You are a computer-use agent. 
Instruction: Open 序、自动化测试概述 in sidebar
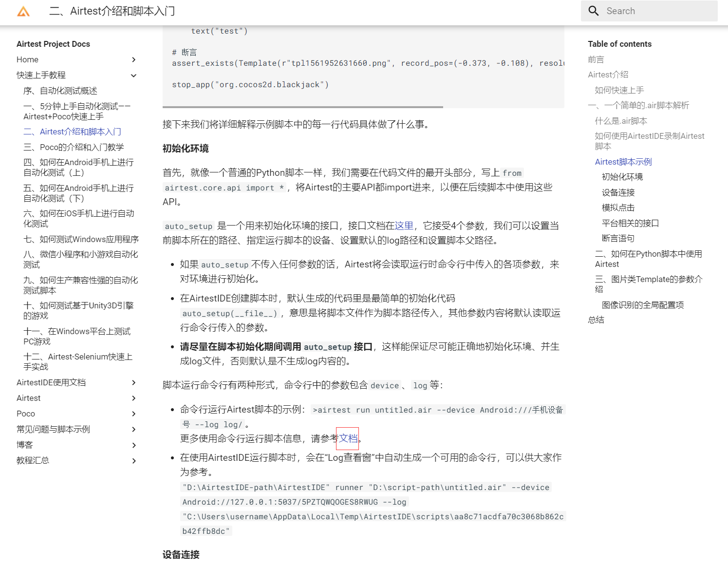tap(60, 91)
